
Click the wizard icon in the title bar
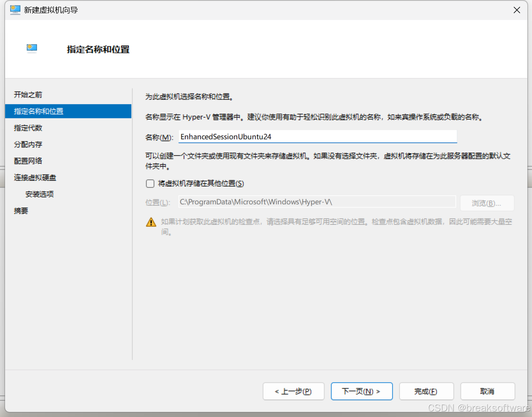coord(15,10)
